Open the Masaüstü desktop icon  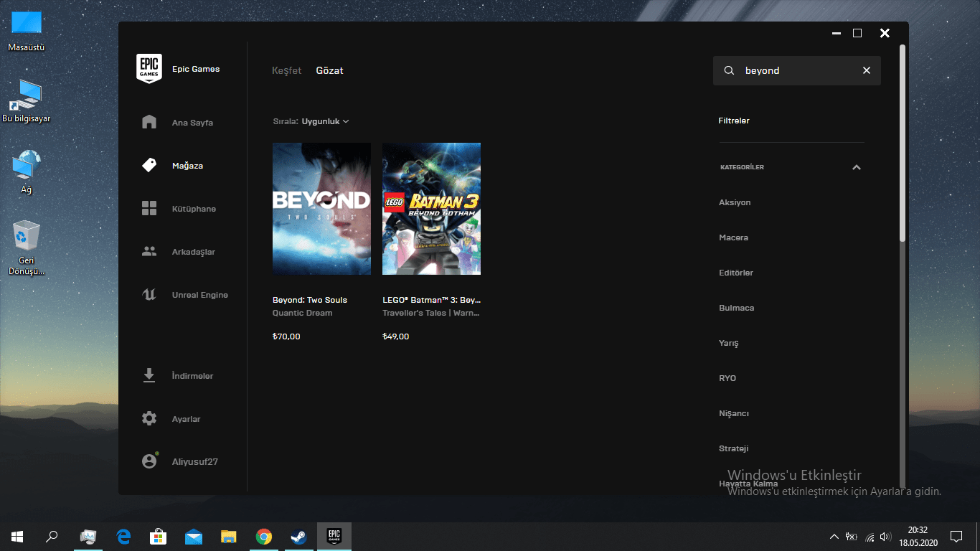point(27,32)
